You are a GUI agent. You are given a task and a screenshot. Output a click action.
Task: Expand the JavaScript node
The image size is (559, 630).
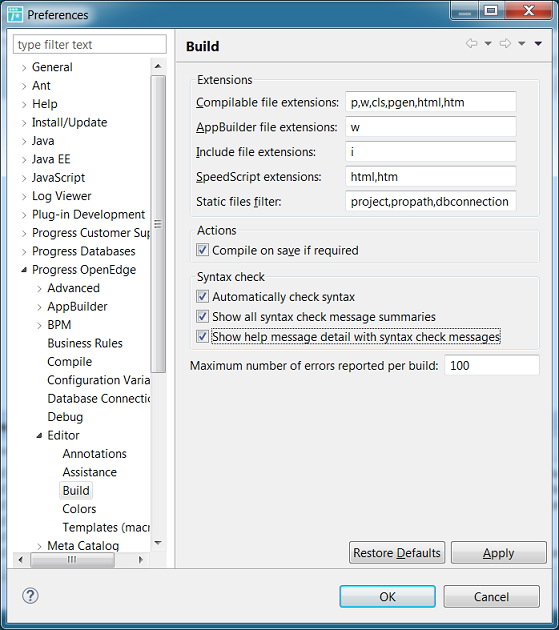[24, 178]
